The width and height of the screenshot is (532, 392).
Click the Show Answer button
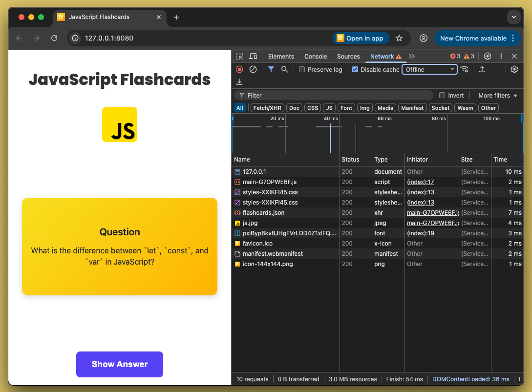tap(119, 364)
